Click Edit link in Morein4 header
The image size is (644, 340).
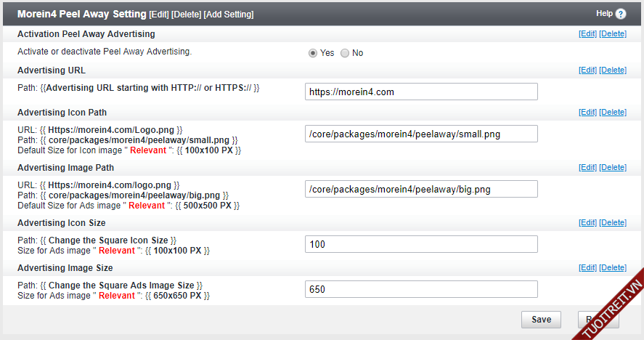(x=159, y=15)
